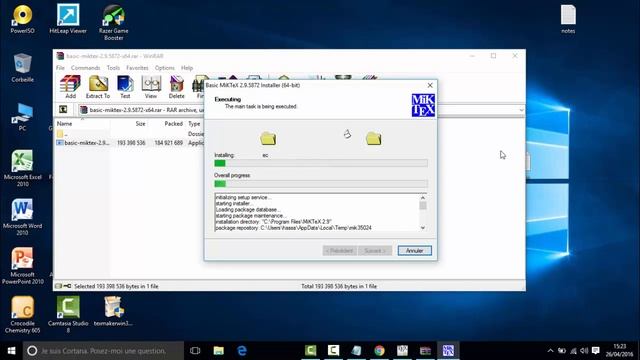Open the Favorites menu in WinRAR
This screenshot has height=360, width=640.
(x=137, y=68)
